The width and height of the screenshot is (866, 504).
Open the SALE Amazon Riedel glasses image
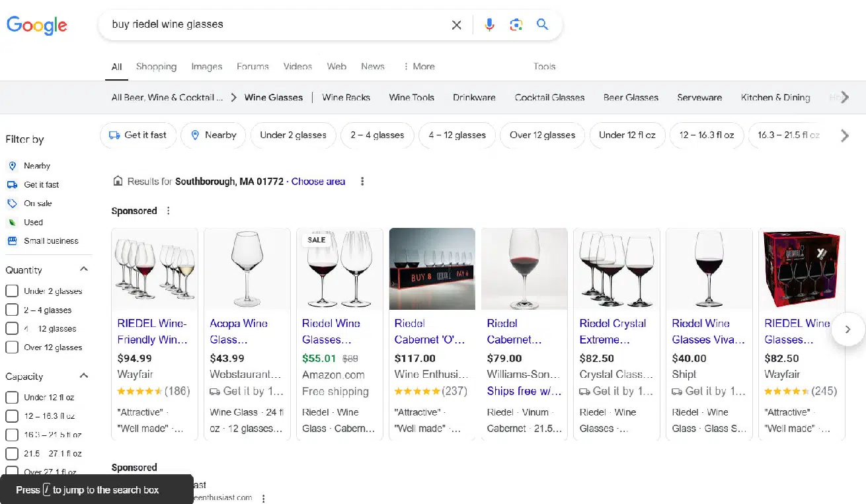(339, 269)
